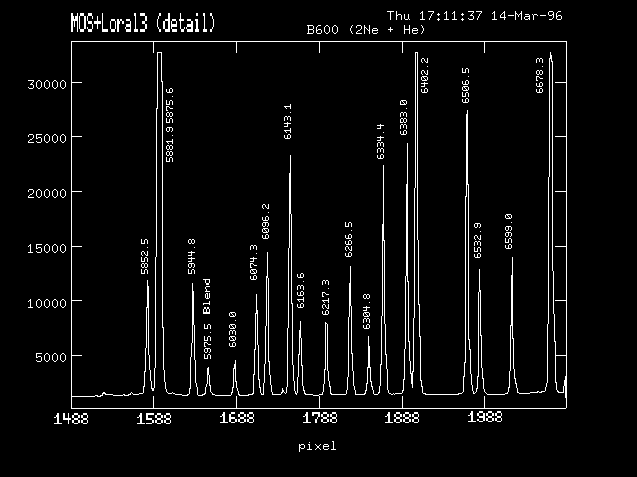Click the x-axis value 1688

point(237,418)
